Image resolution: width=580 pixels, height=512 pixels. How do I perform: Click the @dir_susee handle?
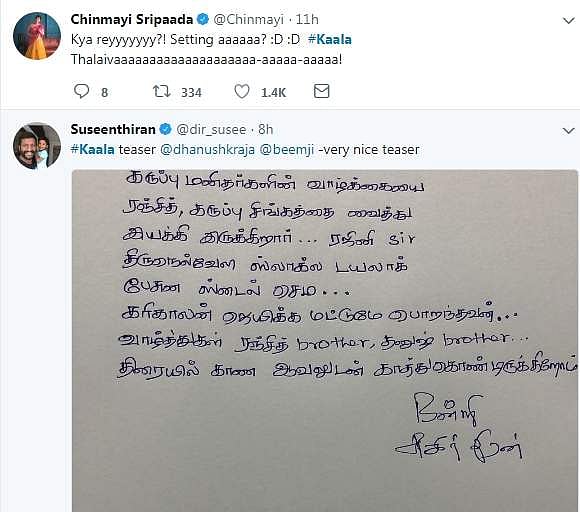(x=211, y=129)
